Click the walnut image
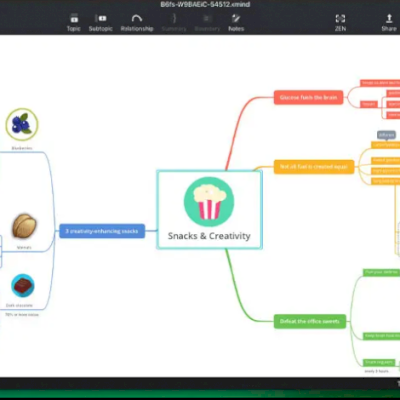Screen dimensions: 400x400 (x=24, y=226)
